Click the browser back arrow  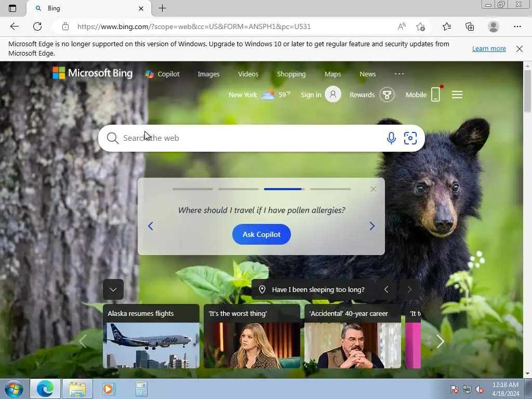(14, 26)
